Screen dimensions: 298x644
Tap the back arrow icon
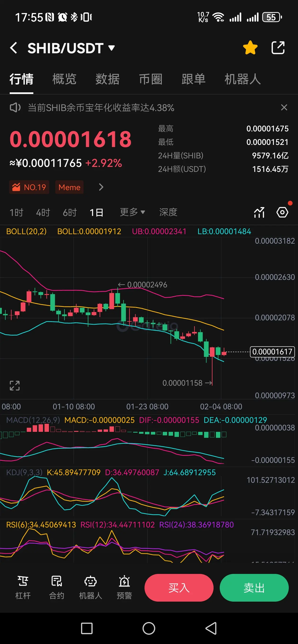14,48
